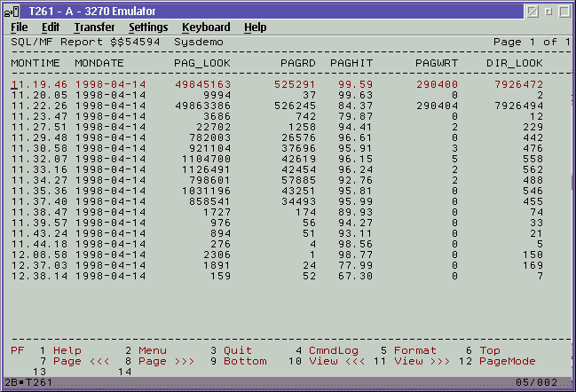Click the 2B T261 session status text

(28, 382)
